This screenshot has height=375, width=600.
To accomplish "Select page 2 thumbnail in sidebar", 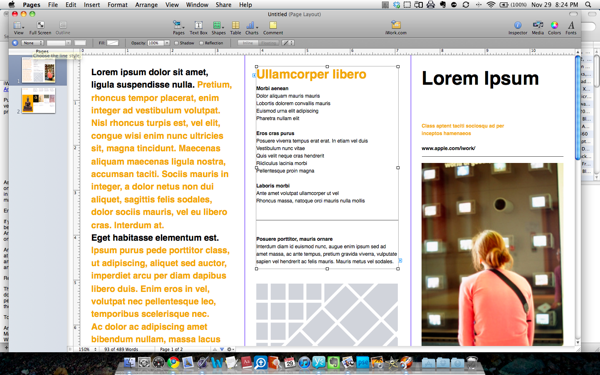I will coord(38,100).
